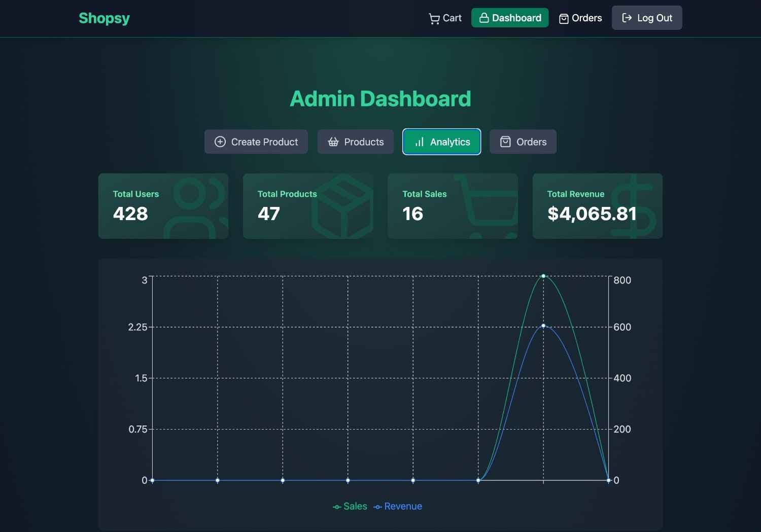This screenshot has height=532, width=761.
Task: Toggle the Sales series in chart legend
Action: pyautogui.click(x=350, y=506)
